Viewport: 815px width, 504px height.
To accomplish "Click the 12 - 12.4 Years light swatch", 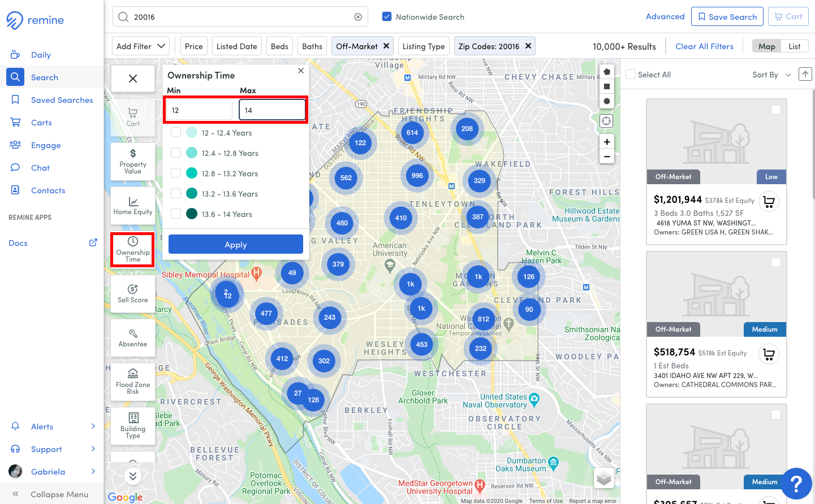I will pos(192,132).
